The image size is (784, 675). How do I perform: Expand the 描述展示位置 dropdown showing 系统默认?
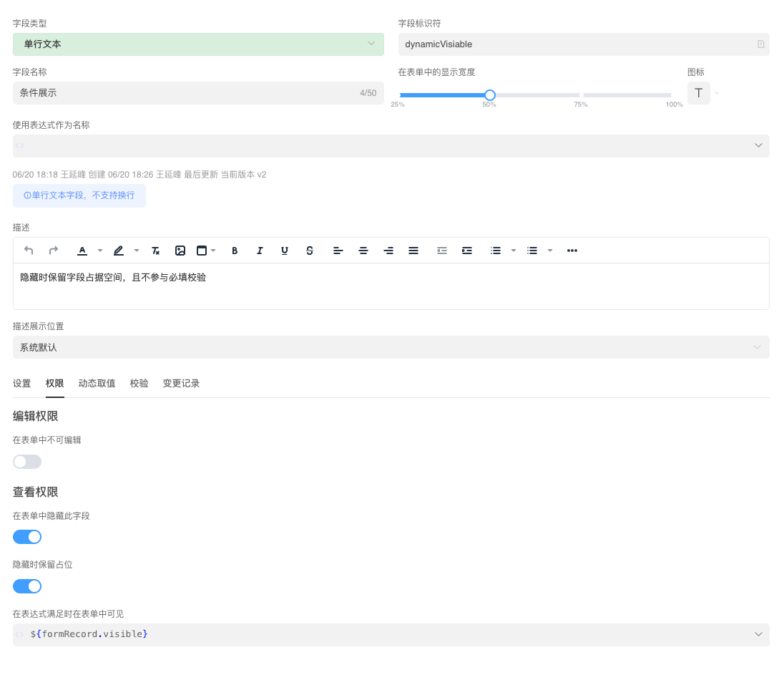pos(391,347)
